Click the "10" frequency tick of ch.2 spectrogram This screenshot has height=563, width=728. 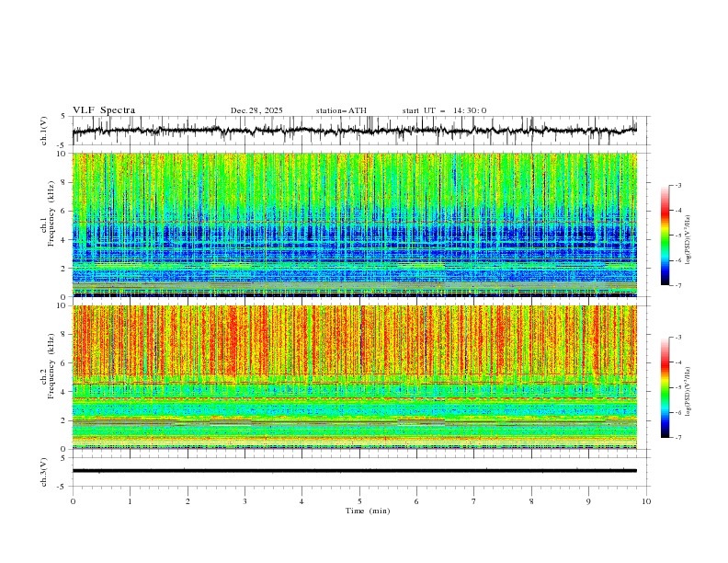pos(62,305)
